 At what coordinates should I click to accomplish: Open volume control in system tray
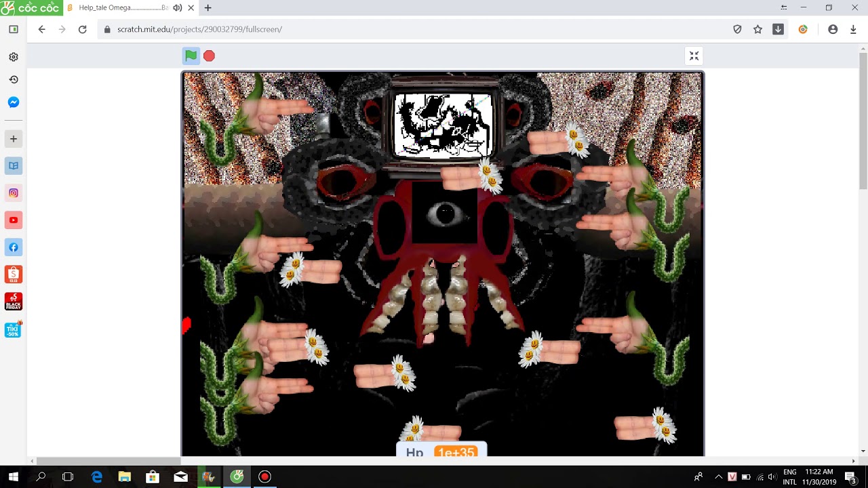(x=772, y=477)
